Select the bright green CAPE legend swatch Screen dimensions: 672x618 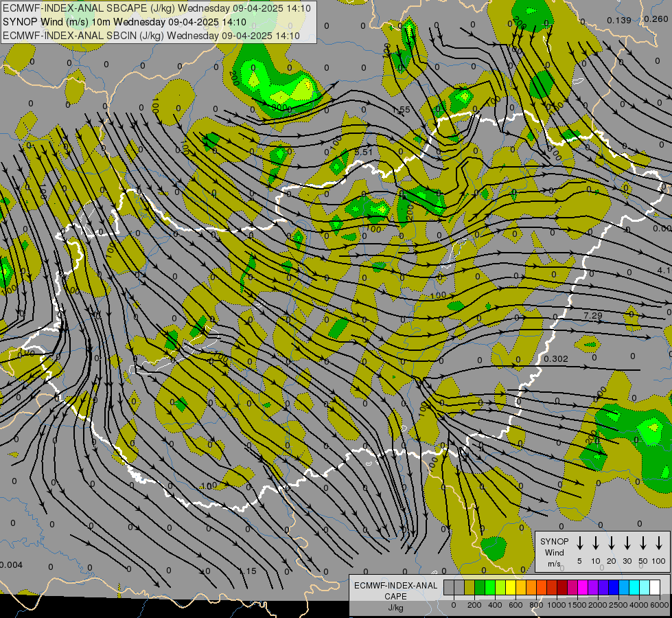pyautogui.click(x=490, y=587)
